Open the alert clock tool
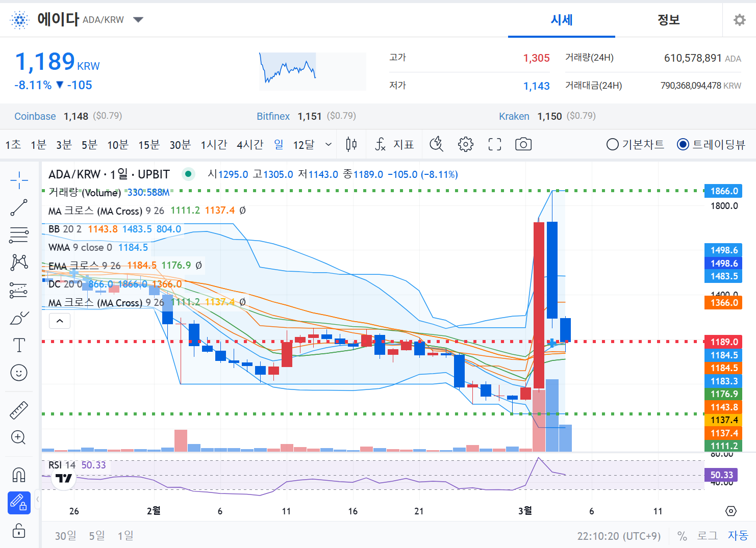This screenshot has height=548, width=756. pos(436,144)
